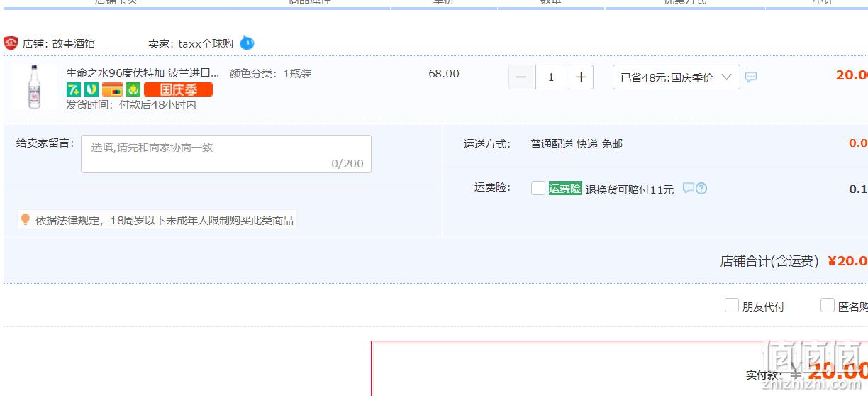The height and width of the screenshot is (396, 868).
Task: Check the 朋友代付 option
Action: coord(732,306)
